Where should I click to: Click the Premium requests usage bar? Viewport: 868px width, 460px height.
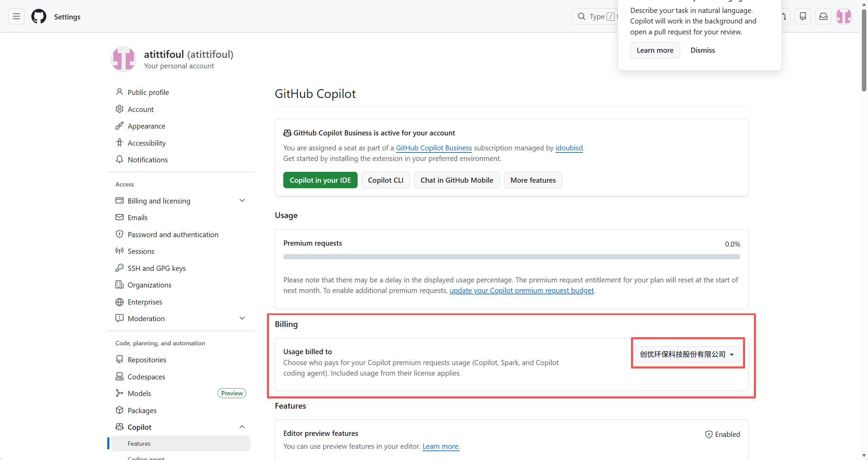tap(511, 257)
